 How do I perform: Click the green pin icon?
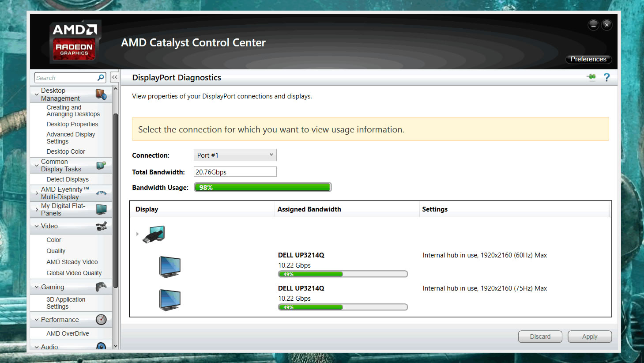point(591,77)
